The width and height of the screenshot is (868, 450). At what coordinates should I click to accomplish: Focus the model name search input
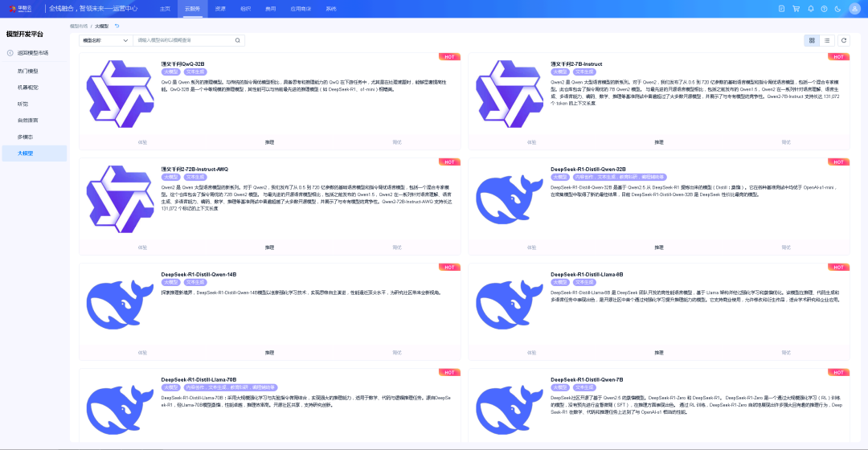(183, 40)
